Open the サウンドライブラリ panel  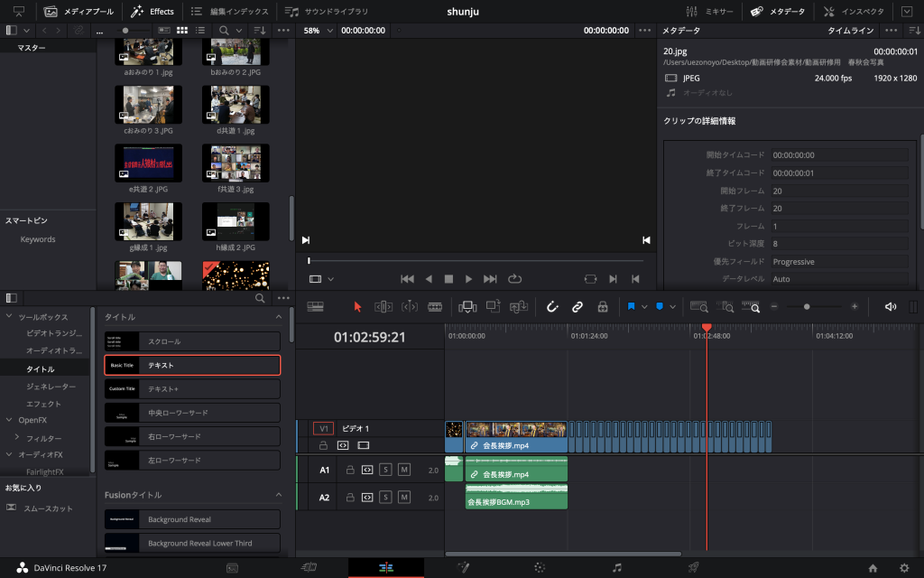click(x=326, y=11)
